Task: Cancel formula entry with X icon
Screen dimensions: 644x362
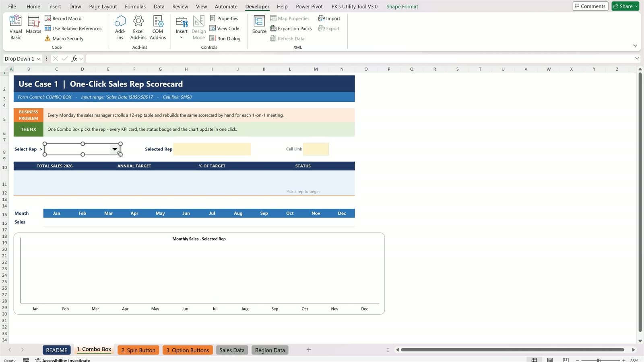Action: (x=56, y=59)
